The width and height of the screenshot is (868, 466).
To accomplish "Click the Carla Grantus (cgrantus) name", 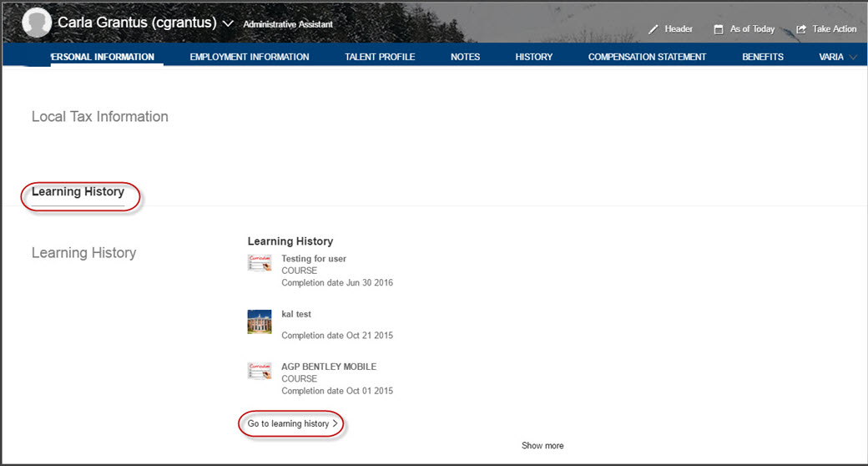I will (x=137, y=23).
